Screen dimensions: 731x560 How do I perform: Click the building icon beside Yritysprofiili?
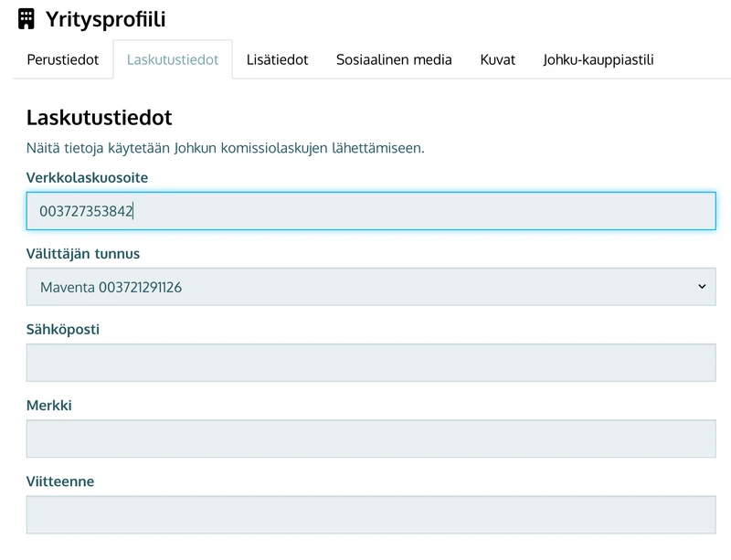tap(26, 19)
